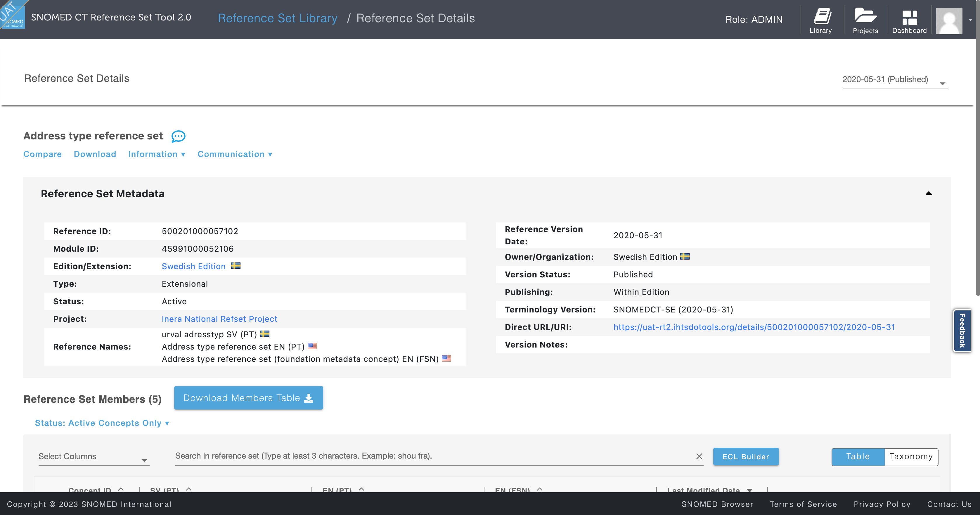Screen dimensions: 980x515
Task: Open Terms of Service footer link
Action: (x=804, y=504)
